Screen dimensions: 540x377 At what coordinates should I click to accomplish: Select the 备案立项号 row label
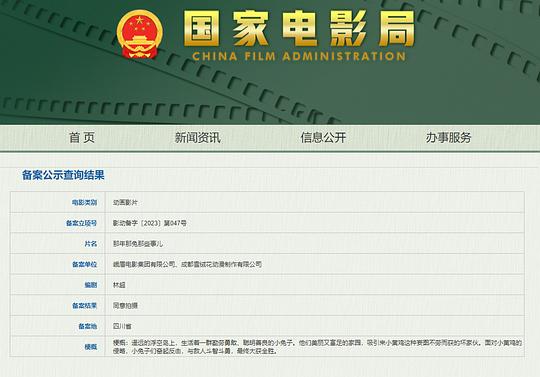pyautogui.click(x=81, y=223)
